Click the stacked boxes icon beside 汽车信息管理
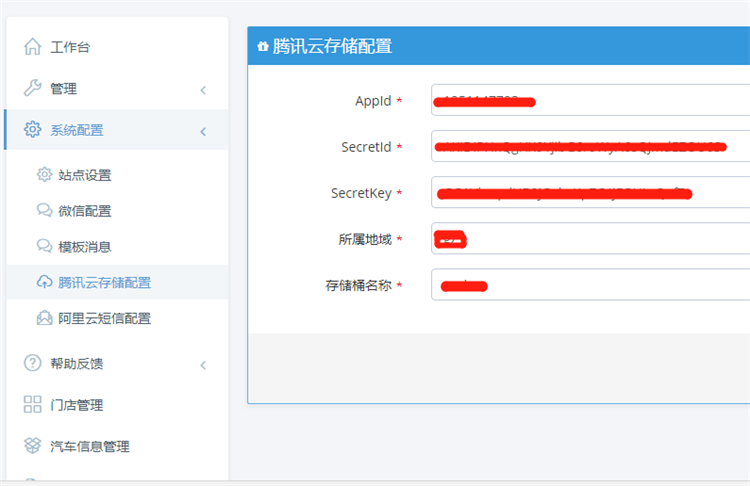 (33, 445)
